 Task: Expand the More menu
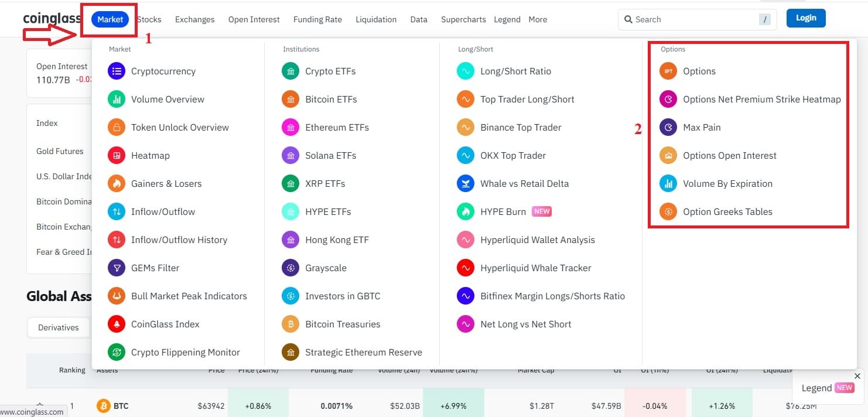click(x=538, y=19)
